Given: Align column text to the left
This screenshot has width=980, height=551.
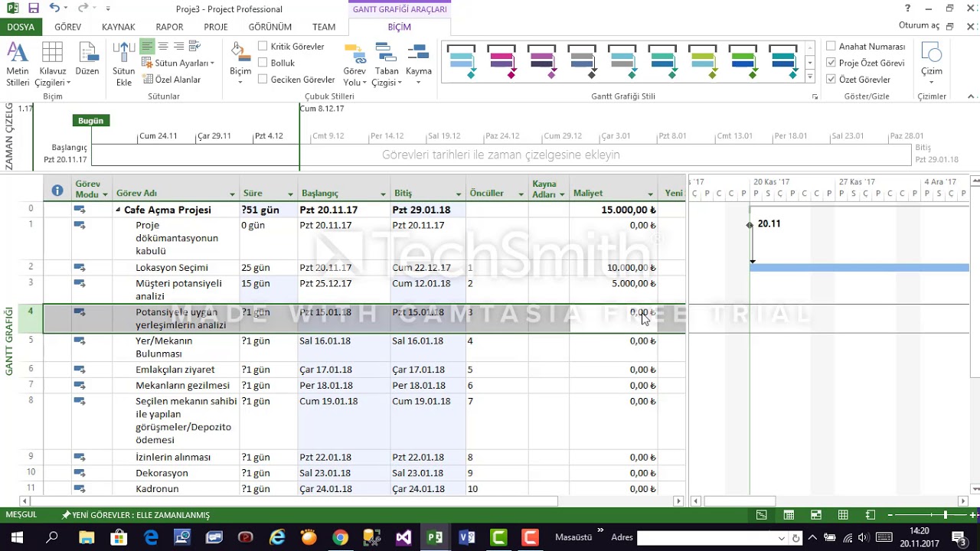Looking at the screenshot, I should tap(147, 47).
